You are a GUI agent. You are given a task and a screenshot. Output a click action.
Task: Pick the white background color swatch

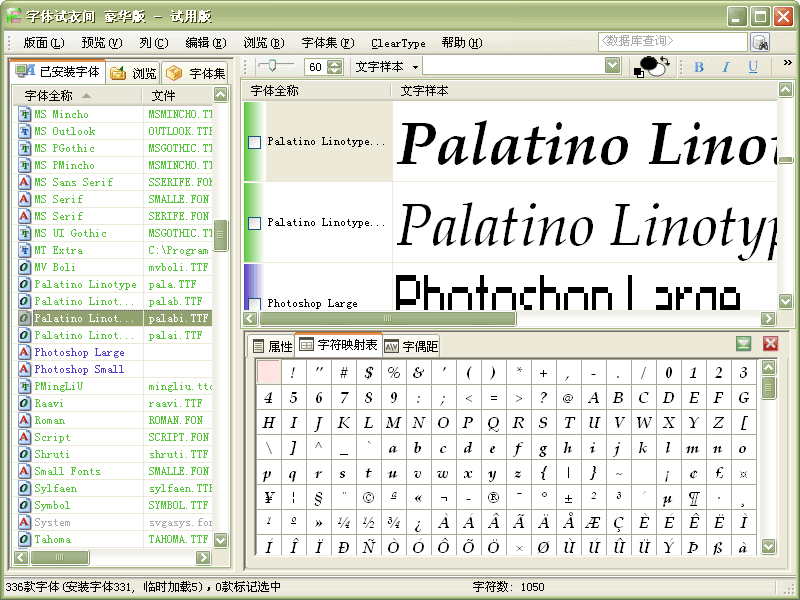(656, 70)
